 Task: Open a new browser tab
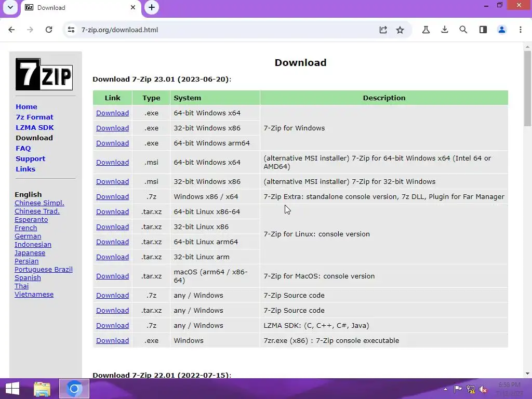(152, 7)
